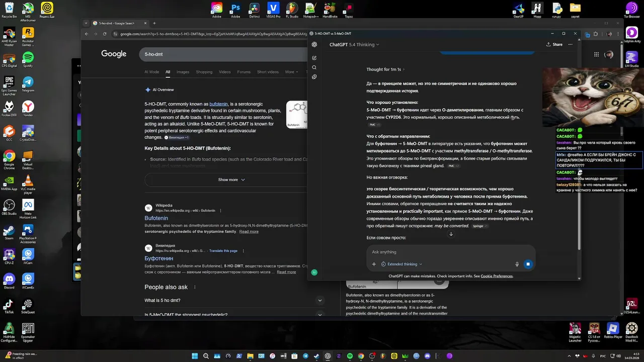644x362 pixels.
Task: Click the Google logo
Action: point(114,54)
